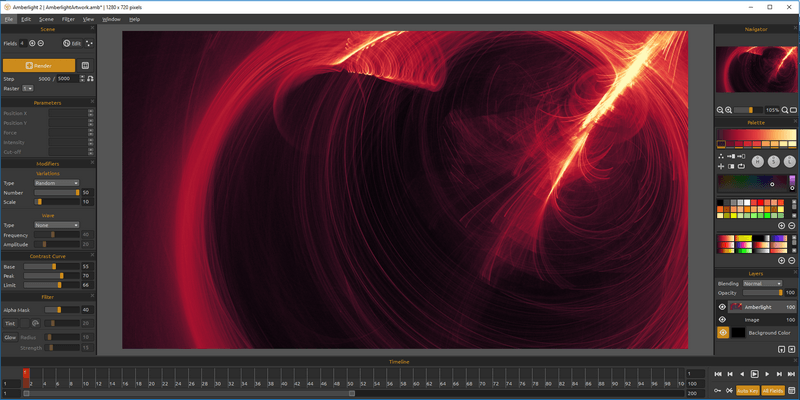Toggle Background Color layer visibility
The height and width of the screenshot is (400, 800).
[x=722, y=332]
